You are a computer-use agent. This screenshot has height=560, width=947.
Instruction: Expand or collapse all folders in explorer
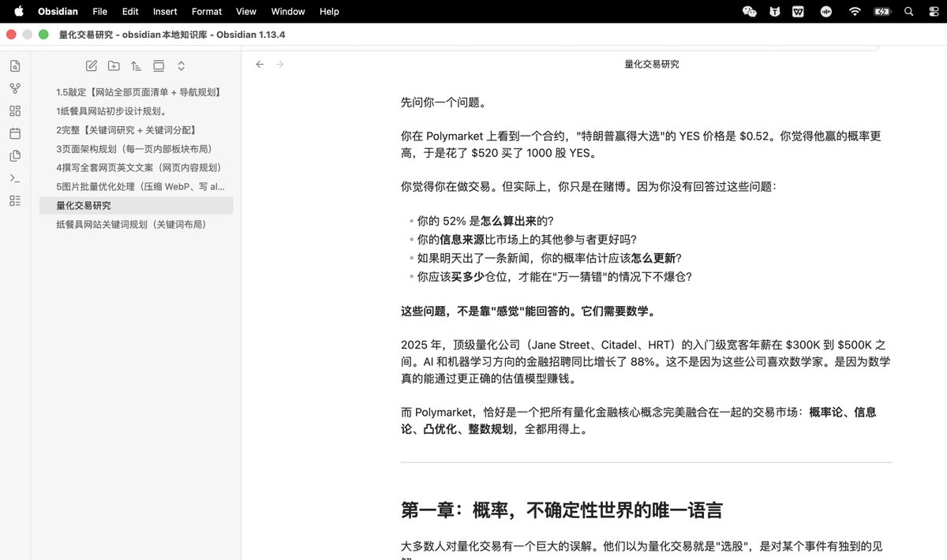click(181, 66)
